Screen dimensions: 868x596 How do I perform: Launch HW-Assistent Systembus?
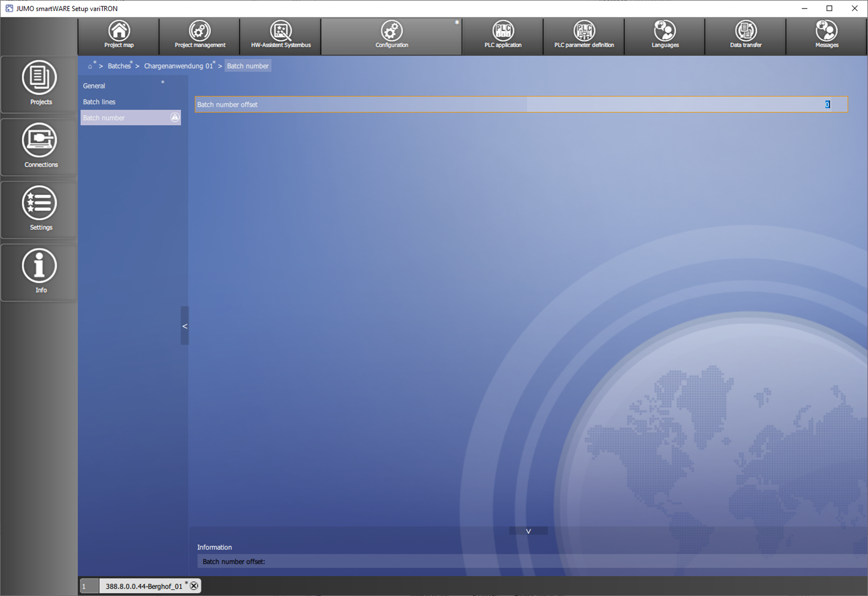tap(281, 35)
